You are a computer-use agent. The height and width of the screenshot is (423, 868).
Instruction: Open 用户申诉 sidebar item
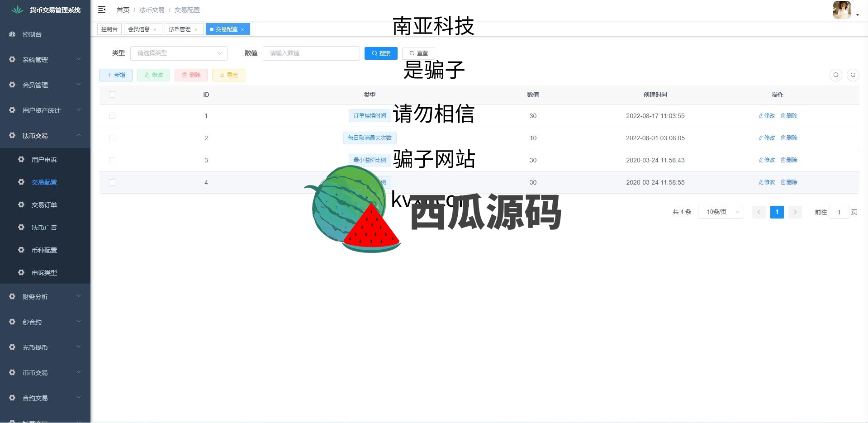pyautogui.click(x=45, y=159)
